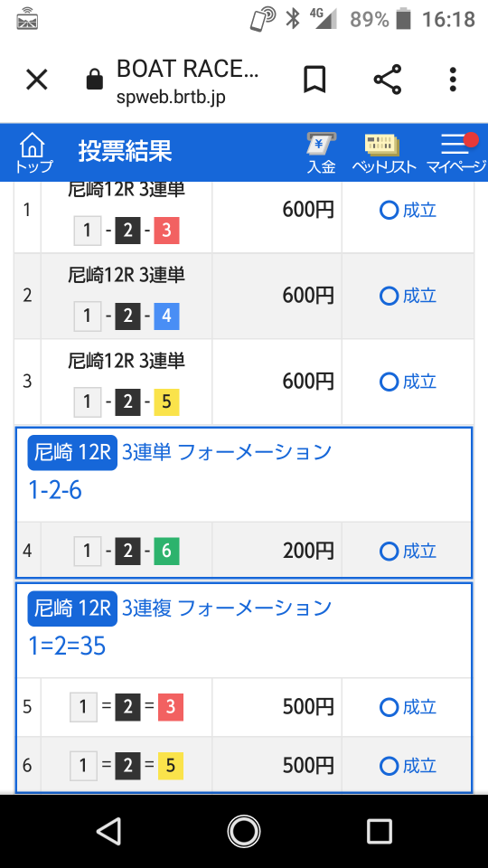
Task: Close the browser tab with X
Action: tap(37, 80)
